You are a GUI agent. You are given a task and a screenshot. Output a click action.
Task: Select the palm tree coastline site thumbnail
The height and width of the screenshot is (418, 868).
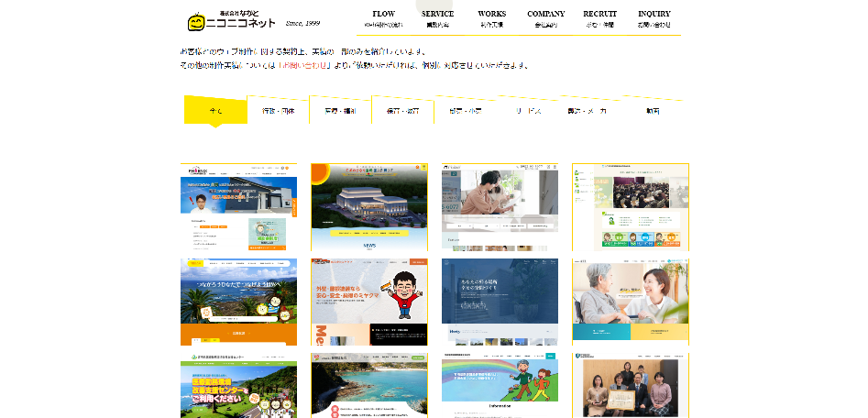coord(238,302)
